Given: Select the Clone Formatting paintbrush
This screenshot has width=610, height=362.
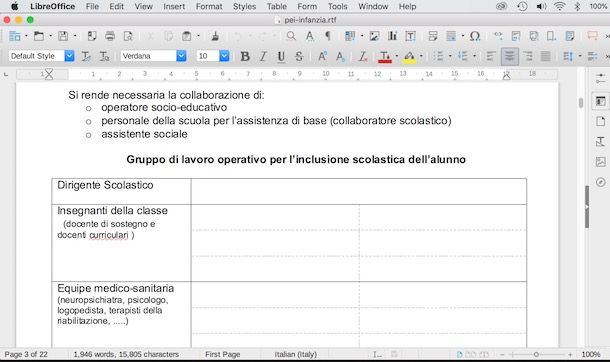Looking at the screenshot, I should pyautogui.click(x=215, y=36).
